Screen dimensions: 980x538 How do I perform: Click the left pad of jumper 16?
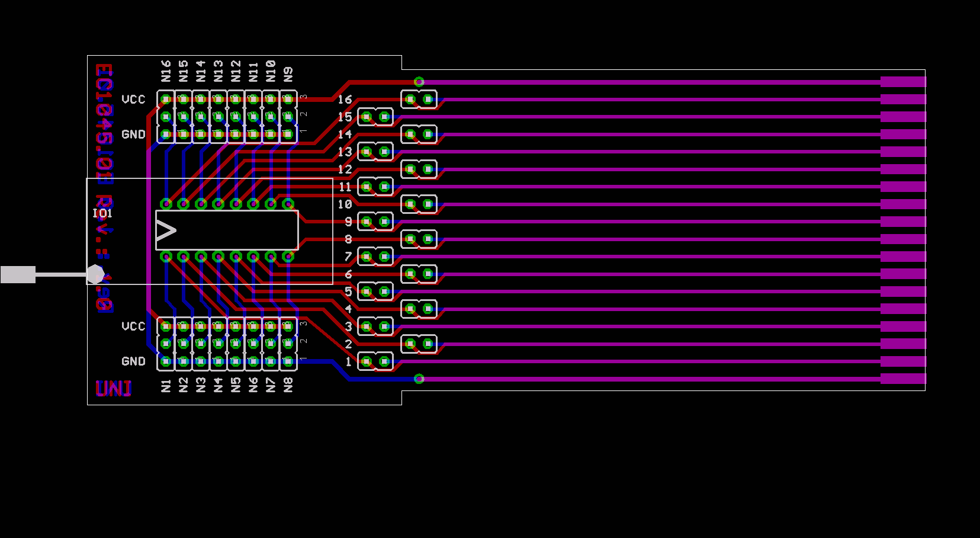click(x=410, y=99)
